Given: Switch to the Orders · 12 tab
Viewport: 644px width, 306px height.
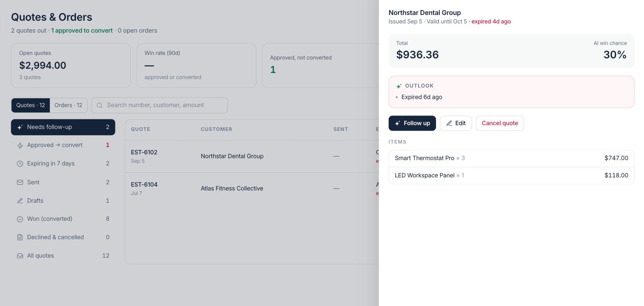Looking at the screenshot, I should (69, 105).
